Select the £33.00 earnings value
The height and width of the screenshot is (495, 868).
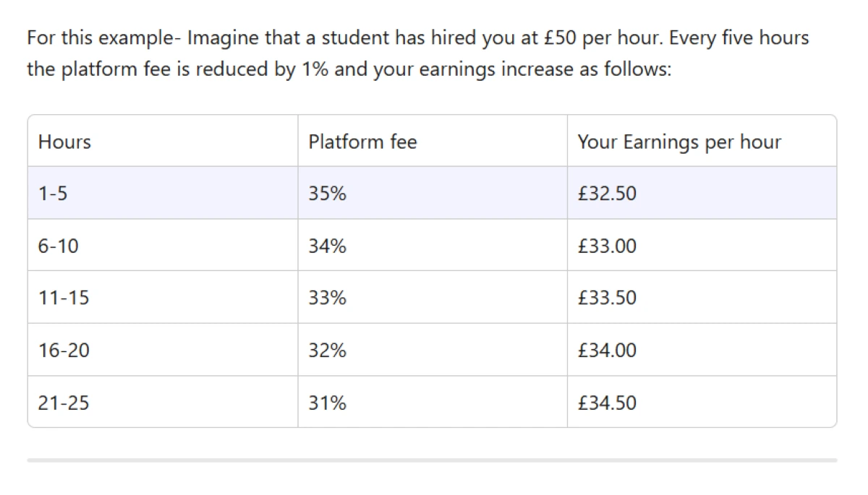608,246
